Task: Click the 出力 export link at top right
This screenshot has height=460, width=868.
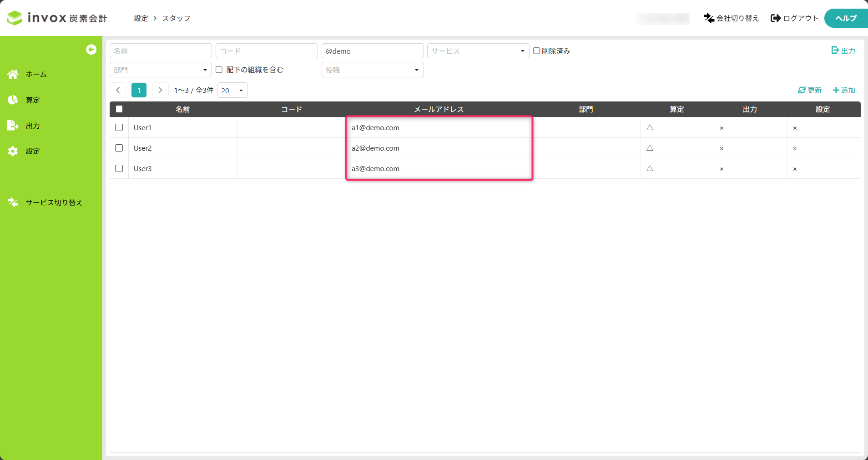Action: (x=843, y=51)
